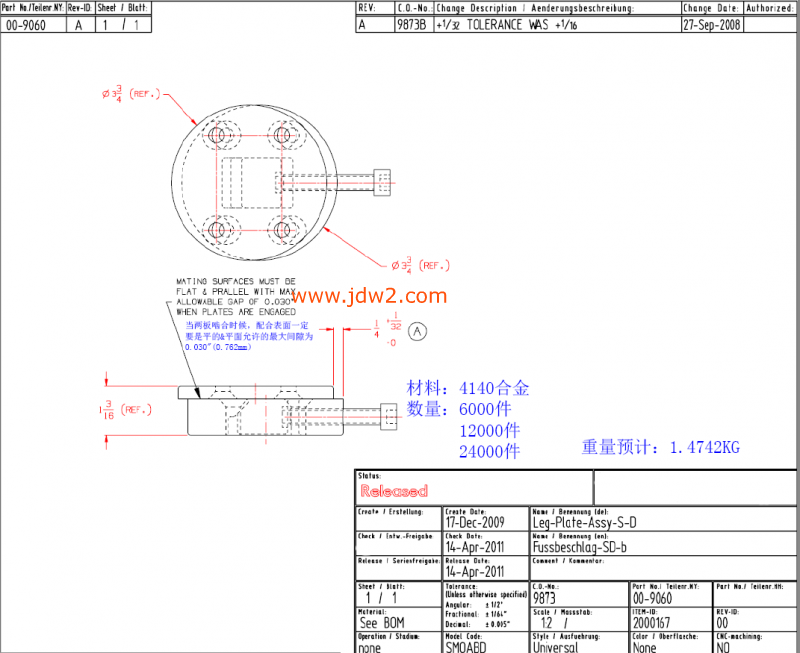Click title block Part No. 00-9060
Screen dimensions: 800x653
click(653, 598)
